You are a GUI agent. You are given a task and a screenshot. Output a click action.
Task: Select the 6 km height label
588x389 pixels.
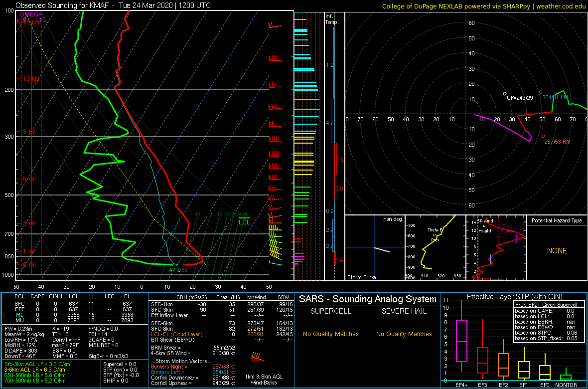coord(28,179)
